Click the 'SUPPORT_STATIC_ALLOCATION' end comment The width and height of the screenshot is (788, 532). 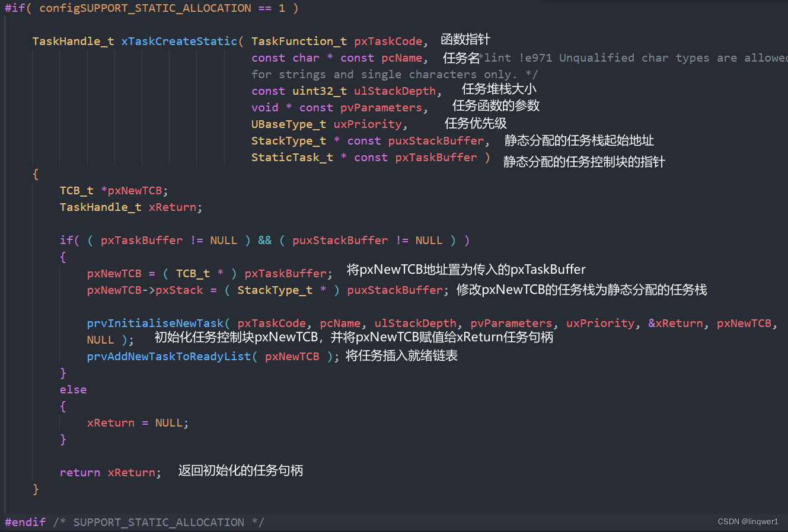[158, 523]
